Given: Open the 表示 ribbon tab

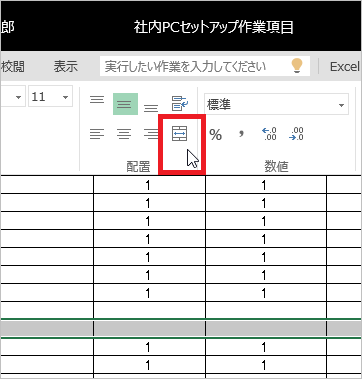Looking at the screenshot, I should [66, 67].
